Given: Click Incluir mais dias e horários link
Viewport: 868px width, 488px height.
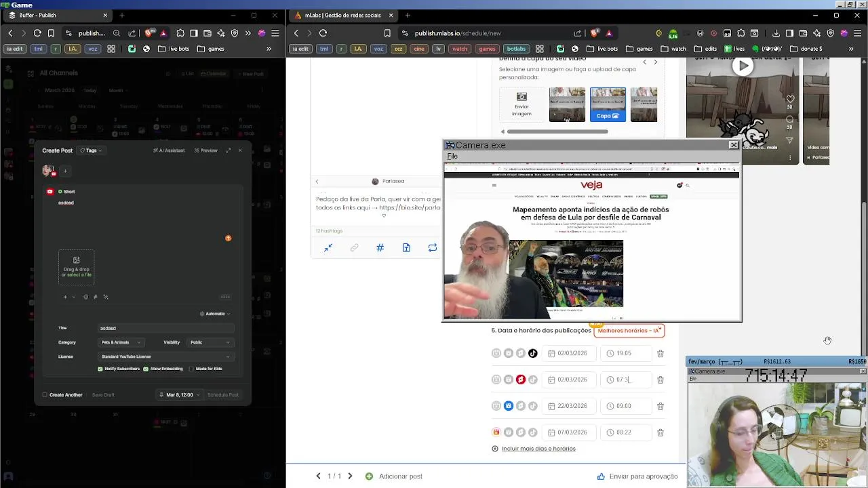Looking at the screenshot, I should (538, 449).
